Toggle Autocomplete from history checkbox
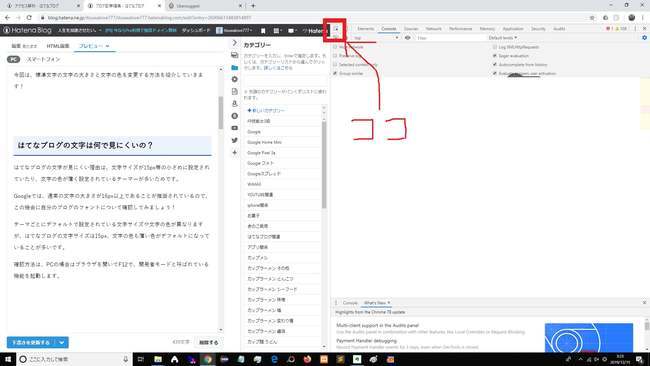The image size is (650, 366). pyautogui.click(x=495, y=65)
